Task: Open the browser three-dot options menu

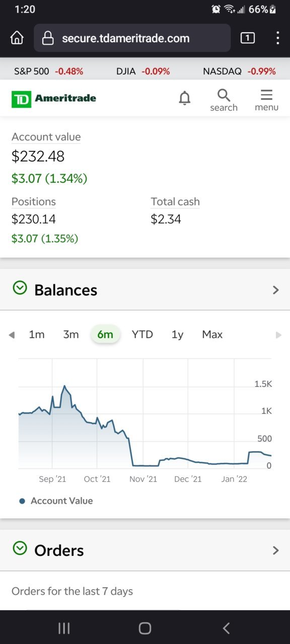Action: point(278,38)
